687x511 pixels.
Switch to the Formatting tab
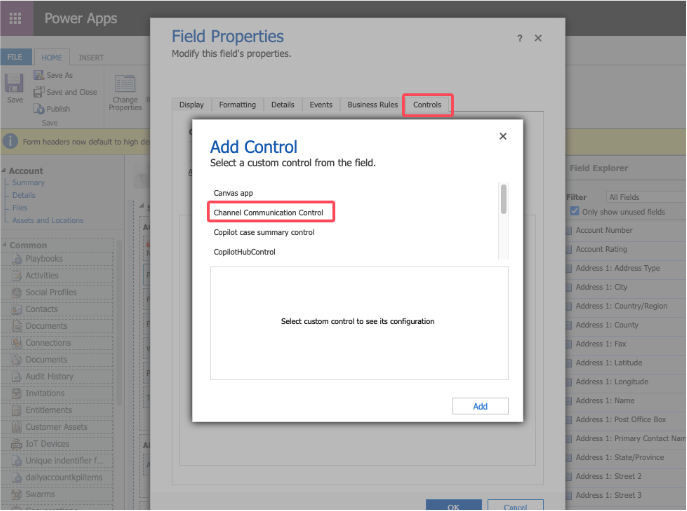[x=237, y=105]
